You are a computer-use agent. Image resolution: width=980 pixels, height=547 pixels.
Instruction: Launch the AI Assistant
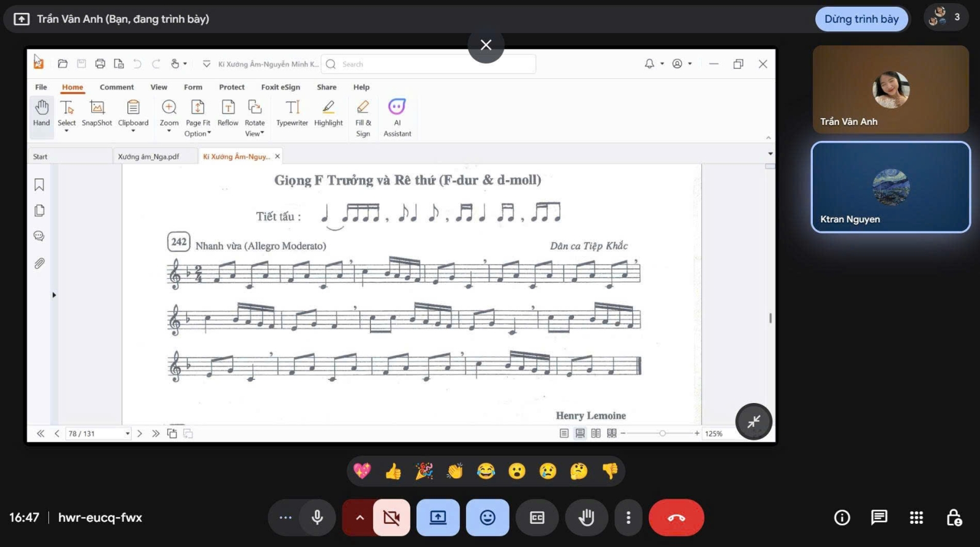pyautogui.click(x=398, y=118)
